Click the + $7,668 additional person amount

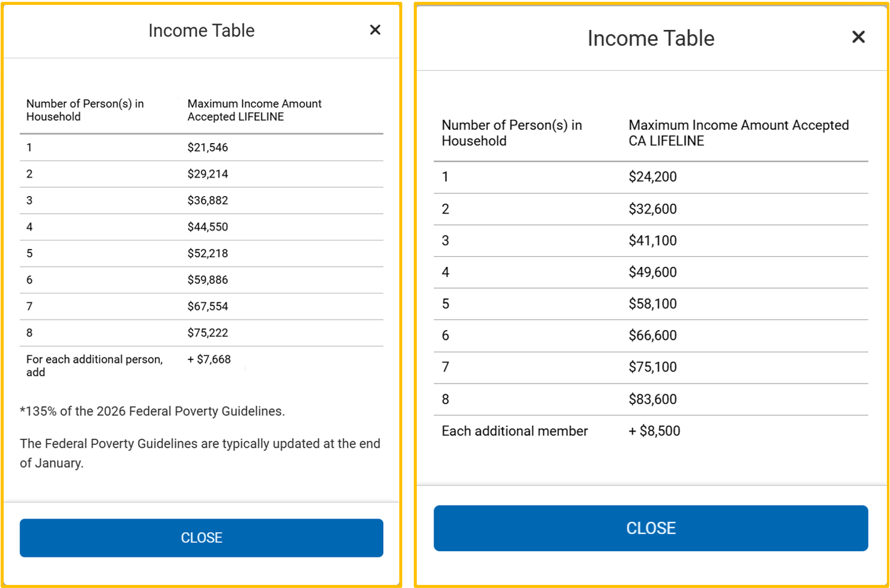pyautogui.click(x=209, y=359)
